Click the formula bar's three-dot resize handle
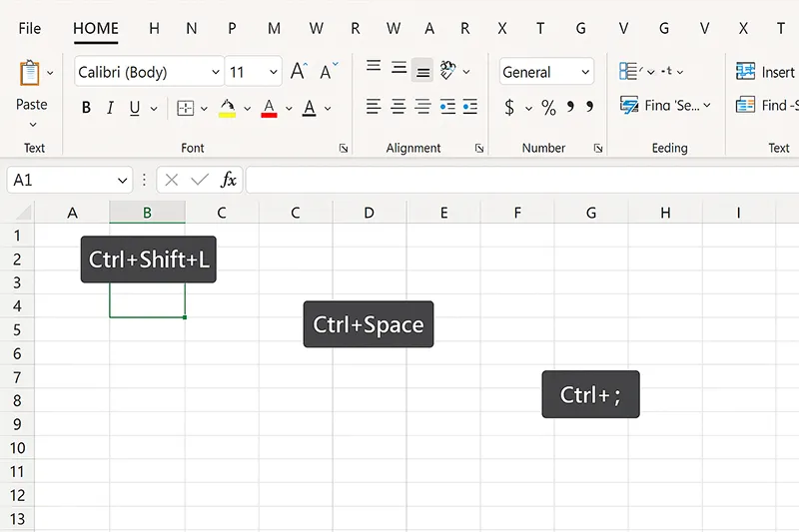The width and height of the screenshot is (799, 532). (x=144, y=180)
